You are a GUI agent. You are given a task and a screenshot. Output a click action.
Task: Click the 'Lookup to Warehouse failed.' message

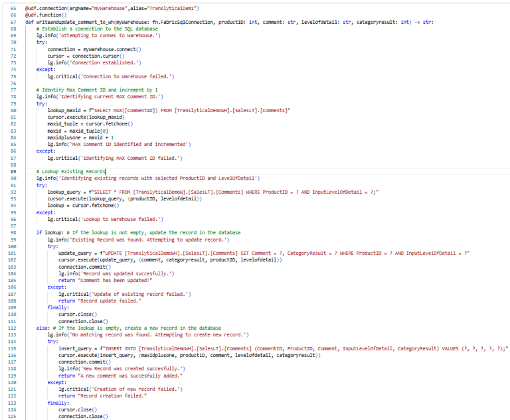[x=120, y=219]
